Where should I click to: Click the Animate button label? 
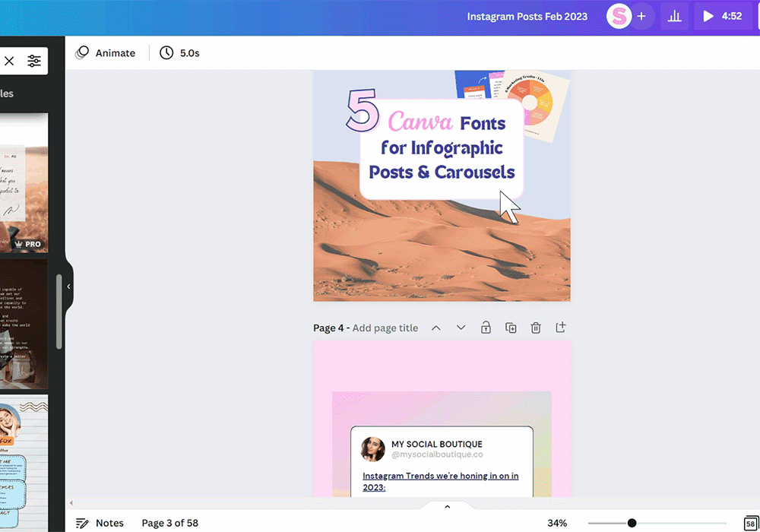tap(116, 52)
